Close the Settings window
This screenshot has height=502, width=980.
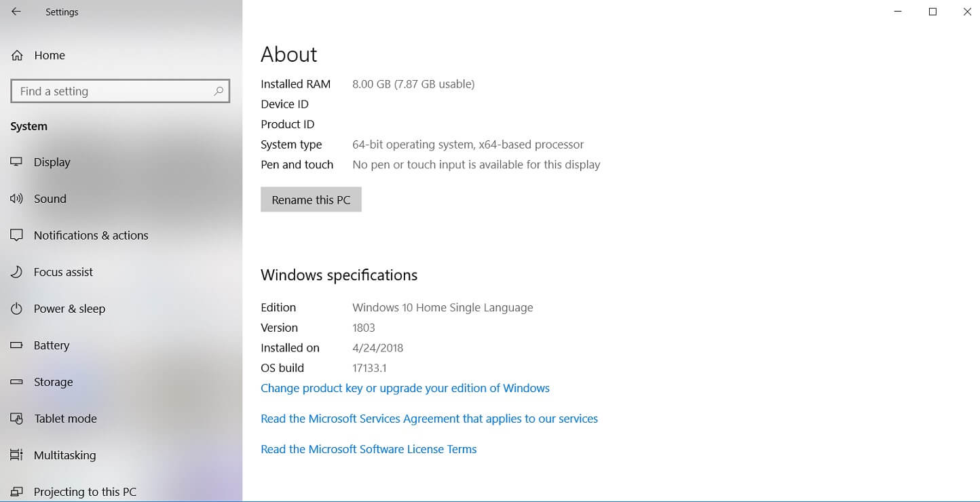pos(967,12)
